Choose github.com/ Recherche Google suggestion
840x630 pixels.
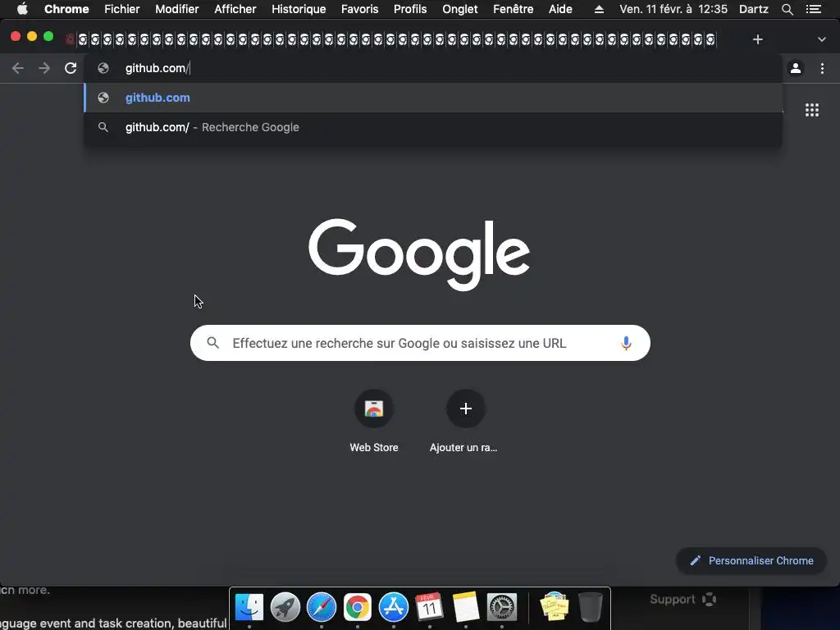[x=433, y=127]
